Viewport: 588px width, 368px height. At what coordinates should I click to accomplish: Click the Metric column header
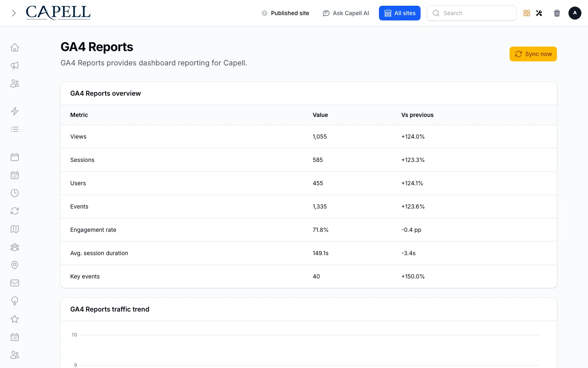point(79,115)
